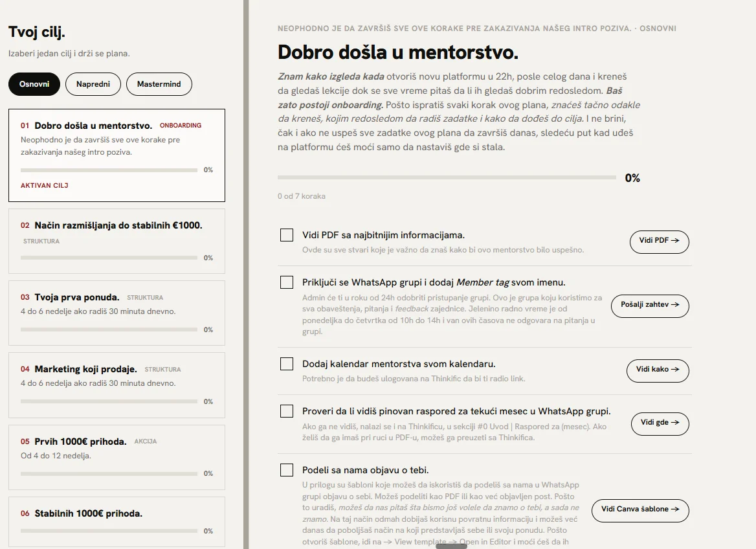The image size is (756, 549).
Task: Click the progress bar in the 'Tvoja prva ponuda' card
Action: point(109,330)
